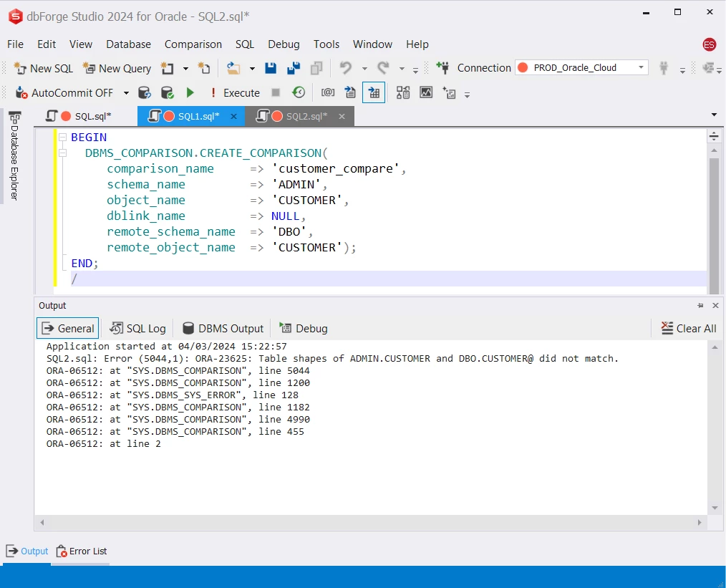This screenshot has height=588, width=726.
Task: Select the SQL Log output tab
Action: [137, 328]
